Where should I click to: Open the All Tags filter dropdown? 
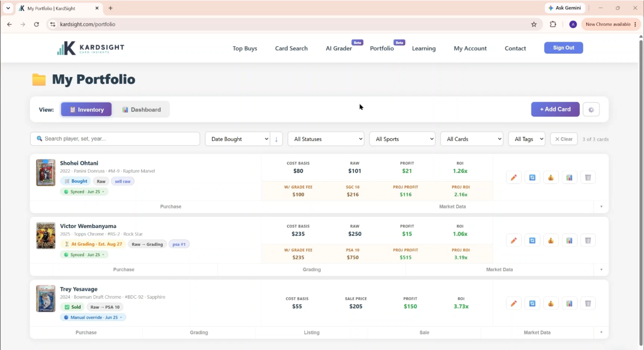(x=527, y=139)
